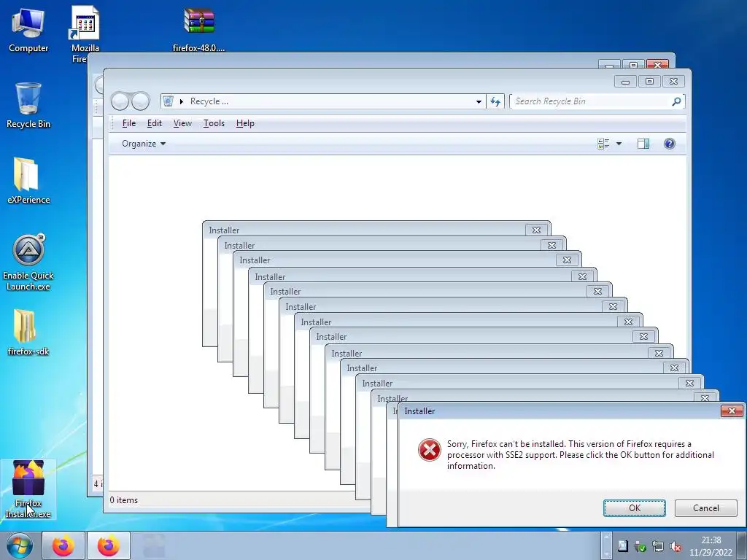The width and height of the screenshot is (747, 560).
Task: Click the network tray icon
Action: [x=658, y=547]
